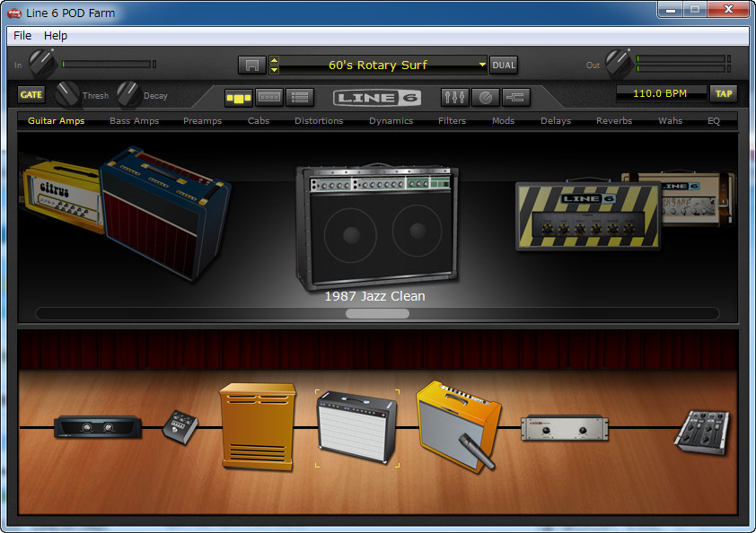Open the Help menu
The width and height of the screenshot is (756, 533).
point(56,36)
